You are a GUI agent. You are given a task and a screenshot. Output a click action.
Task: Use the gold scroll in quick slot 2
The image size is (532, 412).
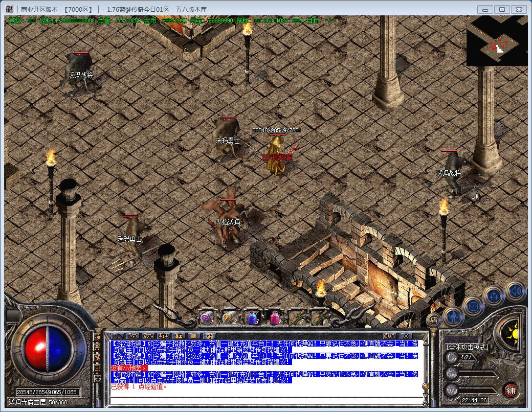pos(229,318)
